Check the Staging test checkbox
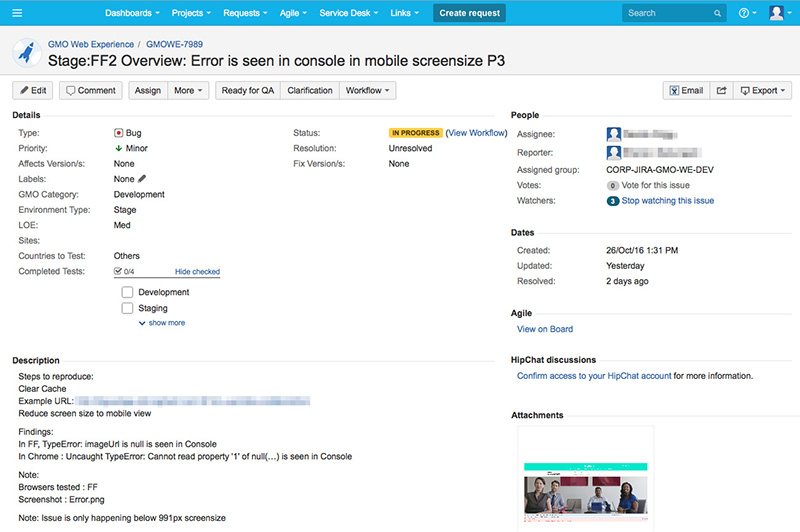This screenshot has height=532, width=800. click(x=127, y=309)
